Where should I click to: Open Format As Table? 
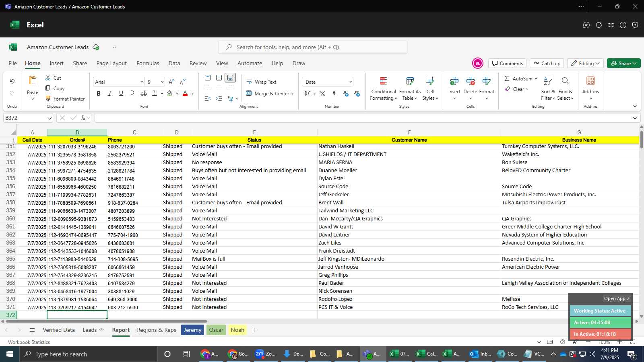[410, 89]
